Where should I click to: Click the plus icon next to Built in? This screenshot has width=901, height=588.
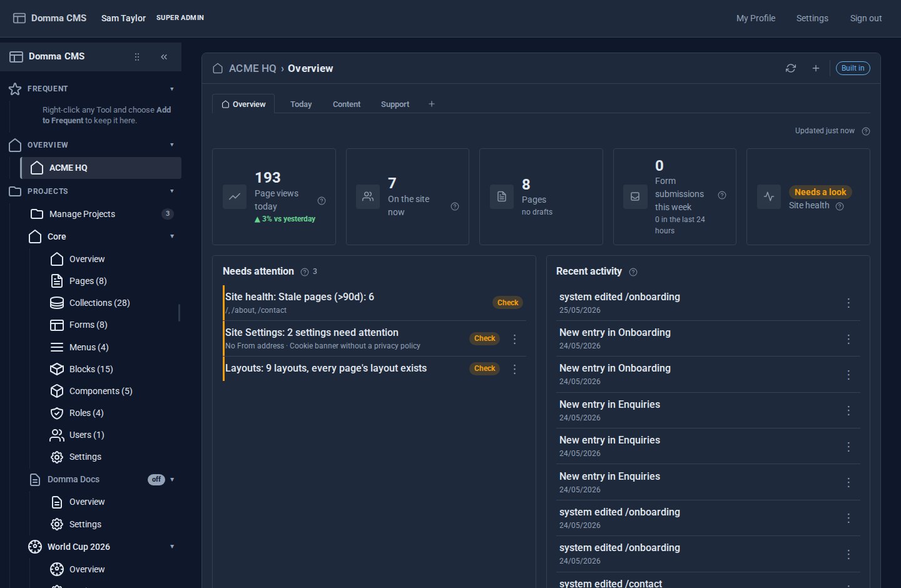click(x=816, y=68)
